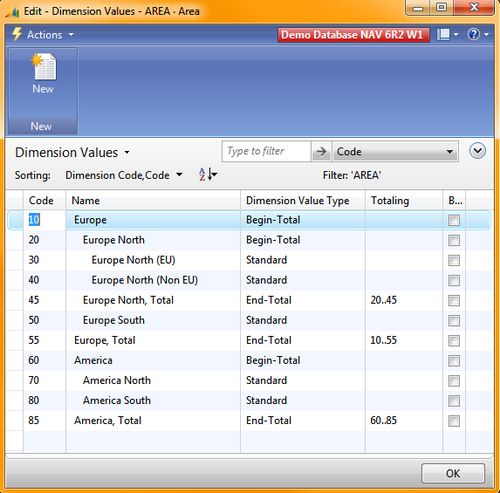Click the blue Help question mark icon
Viewport: 500px width, 493px height.
[x=474, y=34]
